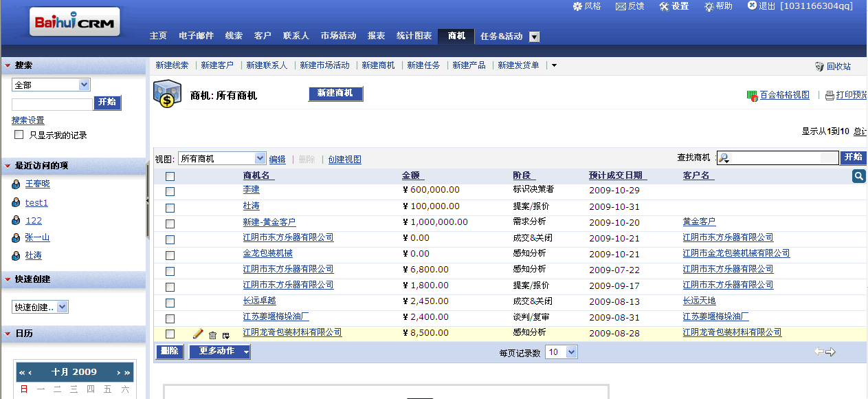Screen dimensions: 868x399
Task: Click the next page arrow icon
Action: (x=830, y=352)
